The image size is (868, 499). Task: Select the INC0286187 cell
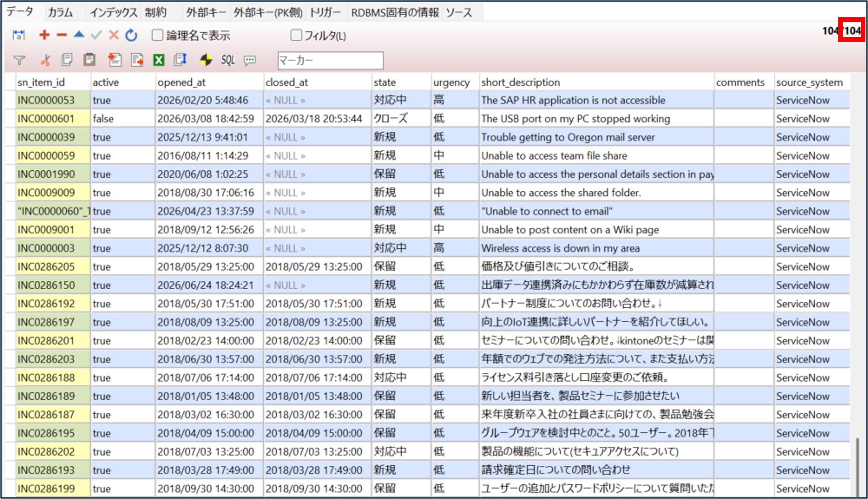click(53, 415)
